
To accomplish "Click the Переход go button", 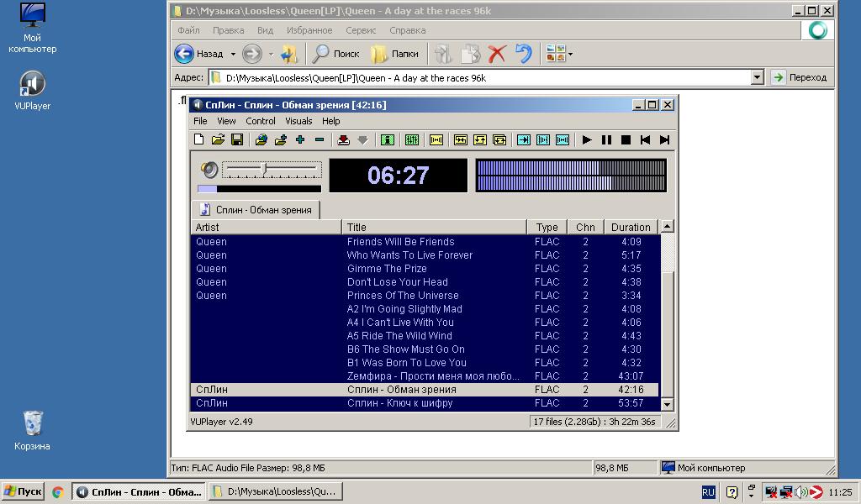I will click(801, 77).
